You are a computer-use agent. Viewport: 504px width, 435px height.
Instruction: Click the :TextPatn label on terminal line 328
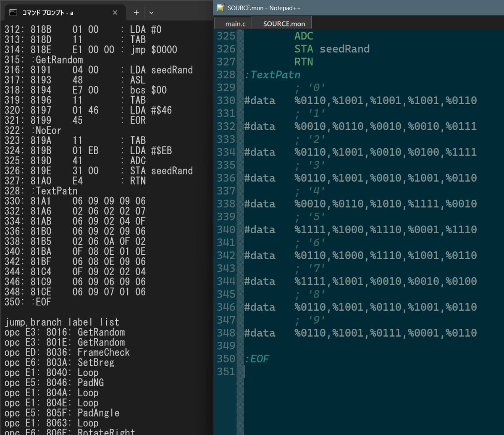[54, 191]
